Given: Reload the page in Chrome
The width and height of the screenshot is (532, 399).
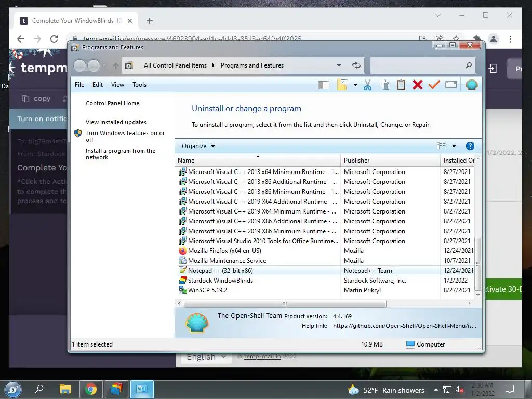Looking at the screenshot, I should click(54, 39).
